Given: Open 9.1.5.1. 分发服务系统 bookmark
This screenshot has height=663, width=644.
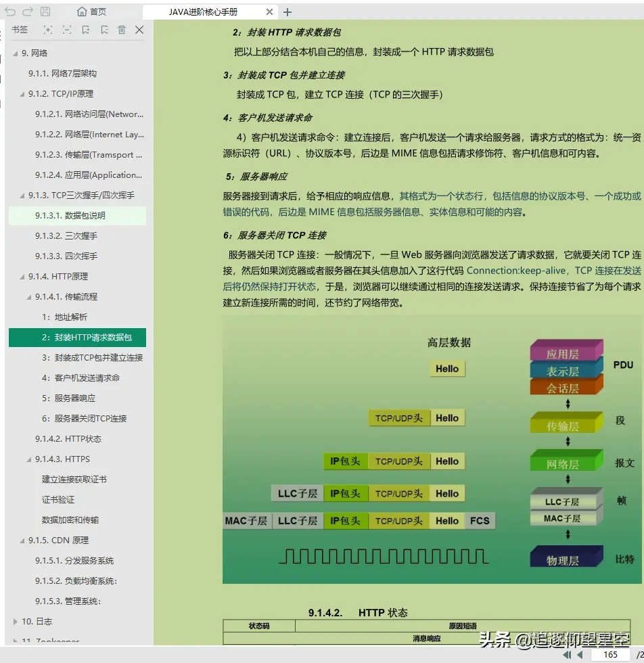Looking at the screenshot, I should (74, 561).
